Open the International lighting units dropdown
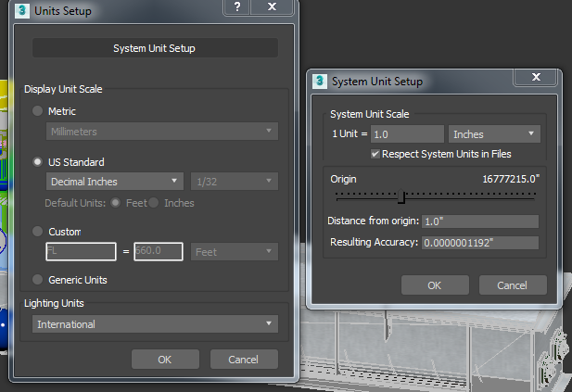 point(155,323)
